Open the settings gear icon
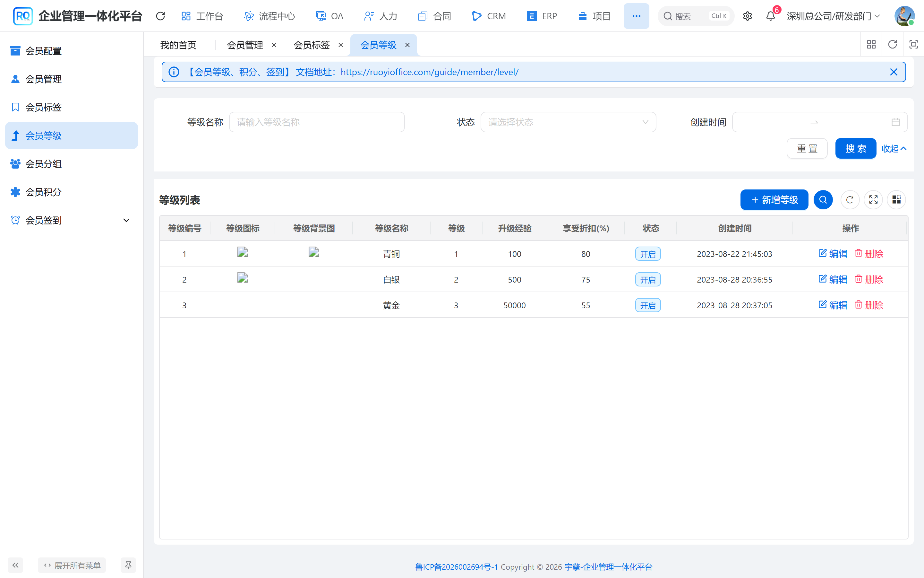Image resolution: width=924 pixels, height=578 pixels. point(747,16)
